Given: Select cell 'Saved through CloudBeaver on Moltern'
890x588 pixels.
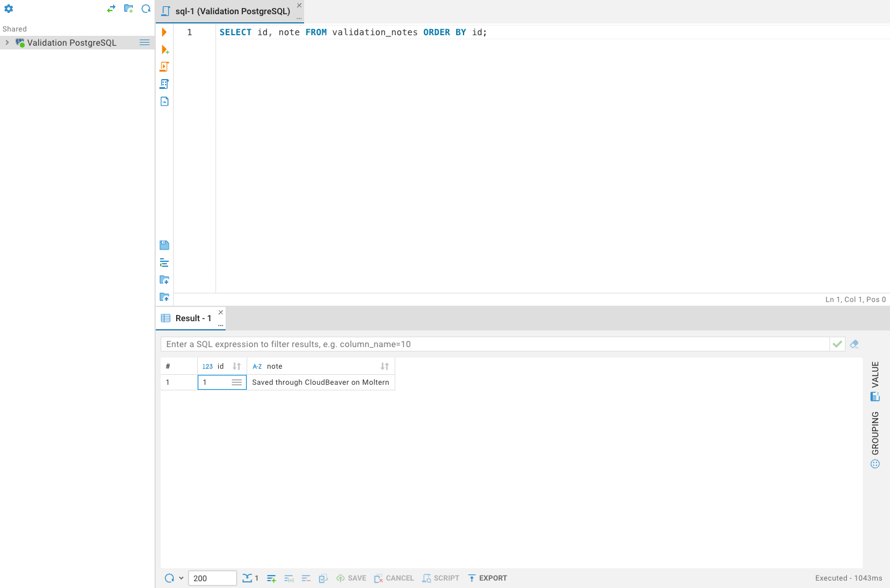Looking at the screenshot, I should pos(321,382).
